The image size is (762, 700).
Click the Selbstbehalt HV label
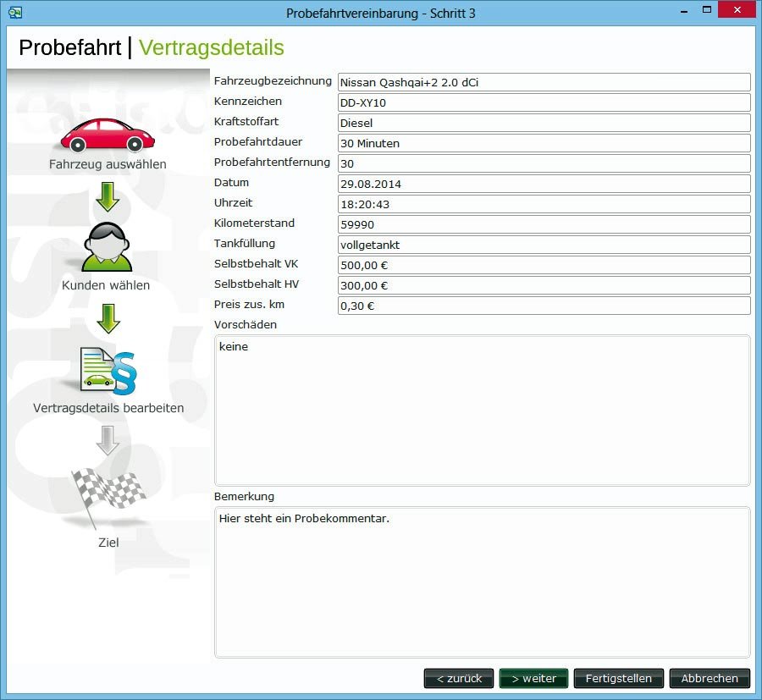[x=257, y=284]
